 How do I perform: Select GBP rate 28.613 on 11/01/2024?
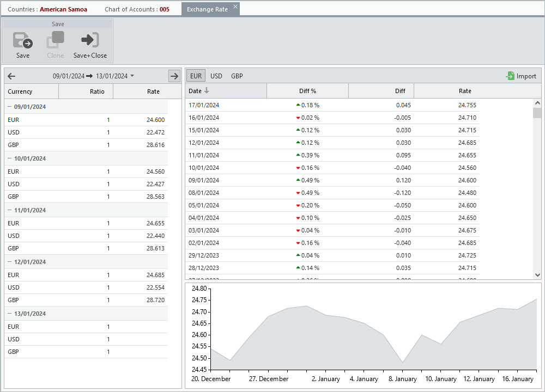coord(155,248)
